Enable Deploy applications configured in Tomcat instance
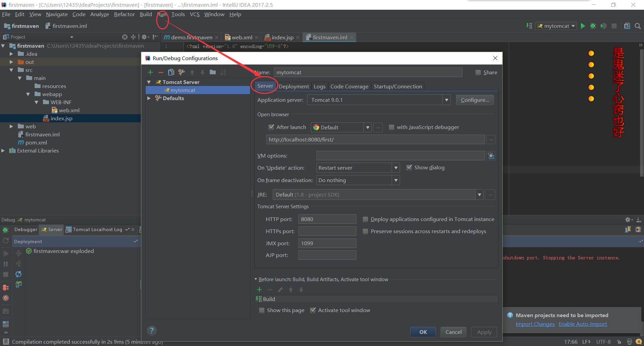Viewport: 644px width, 346px height. [x=365, y=219]
